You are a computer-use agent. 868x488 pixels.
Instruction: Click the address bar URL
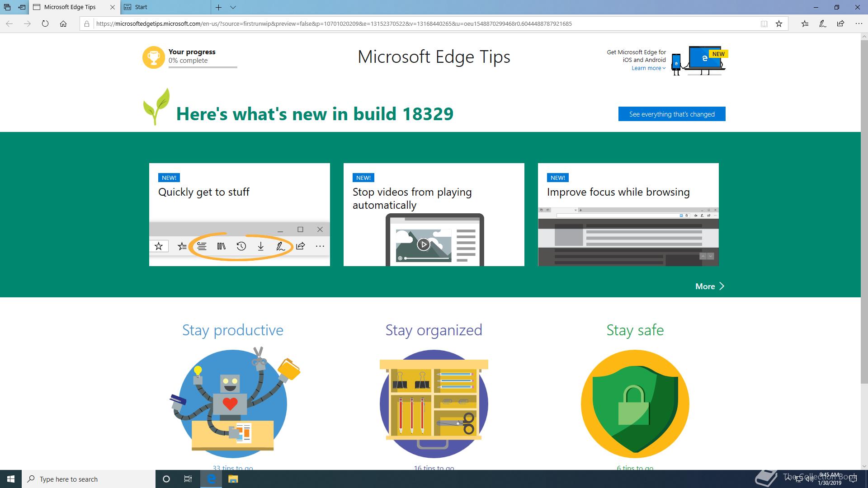pyautogui.click(x=334, y=24)
